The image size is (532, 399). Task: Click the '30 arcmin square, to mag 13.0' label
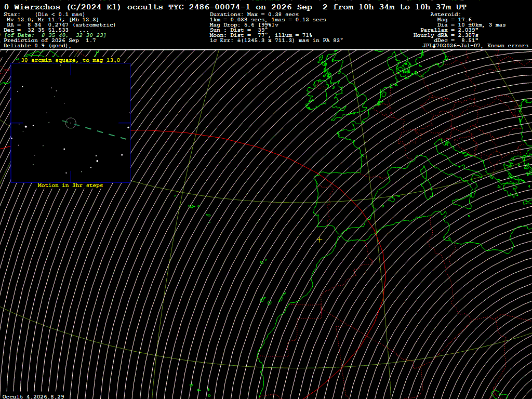click(70, 60)
